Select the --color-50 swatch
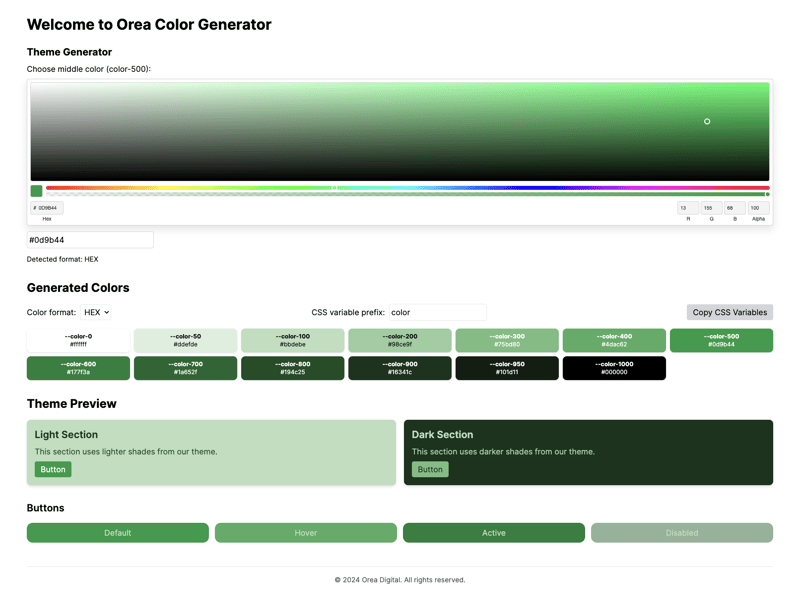 coord(185,340)
